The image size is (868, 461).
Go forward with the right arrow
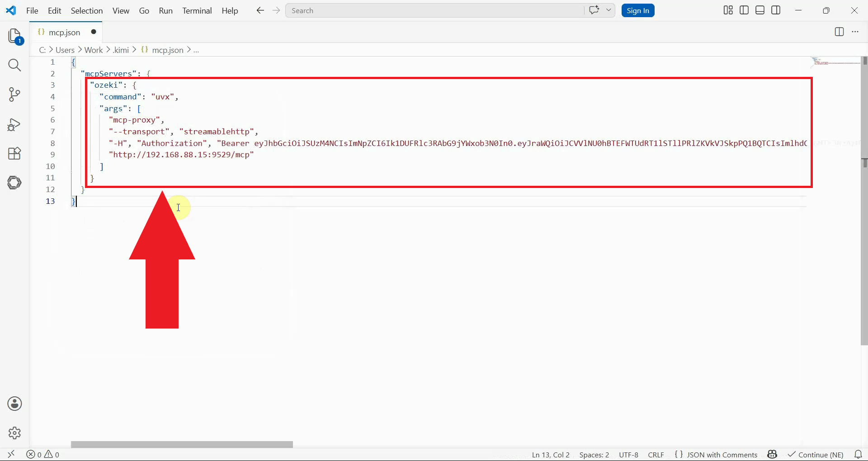point(276,10)
